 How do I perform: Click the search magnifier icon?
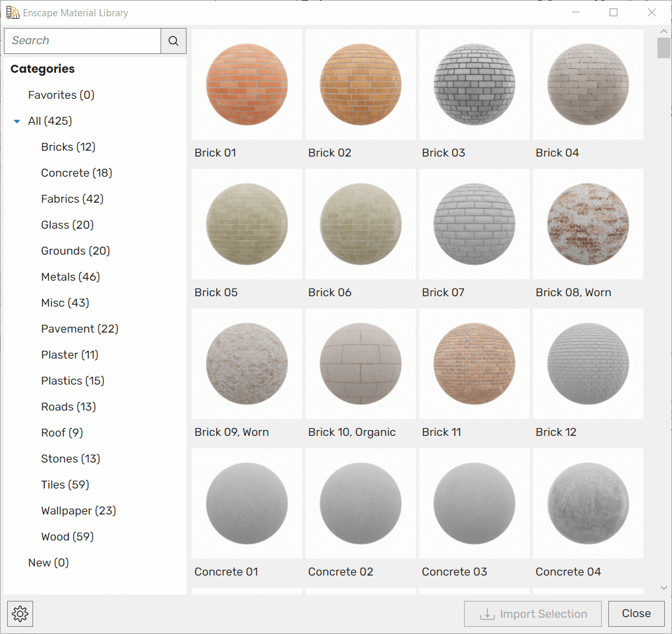click(174, 41)
